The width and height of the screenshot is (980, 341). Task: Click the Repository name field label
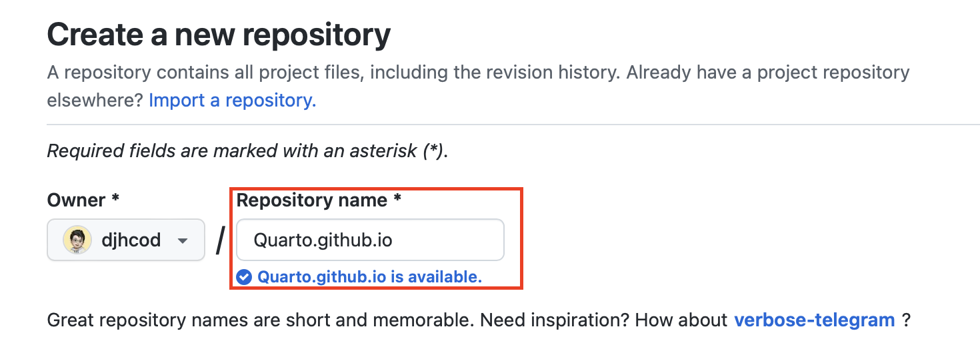[311, 200]
